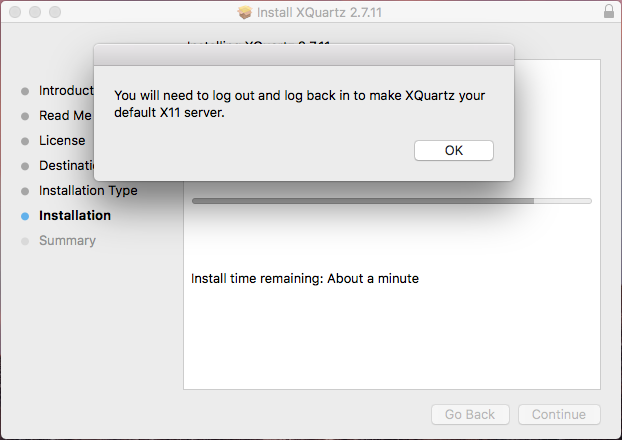Click the installation progress bar
This screenshot has width=622, height=440.
point(392,201)
